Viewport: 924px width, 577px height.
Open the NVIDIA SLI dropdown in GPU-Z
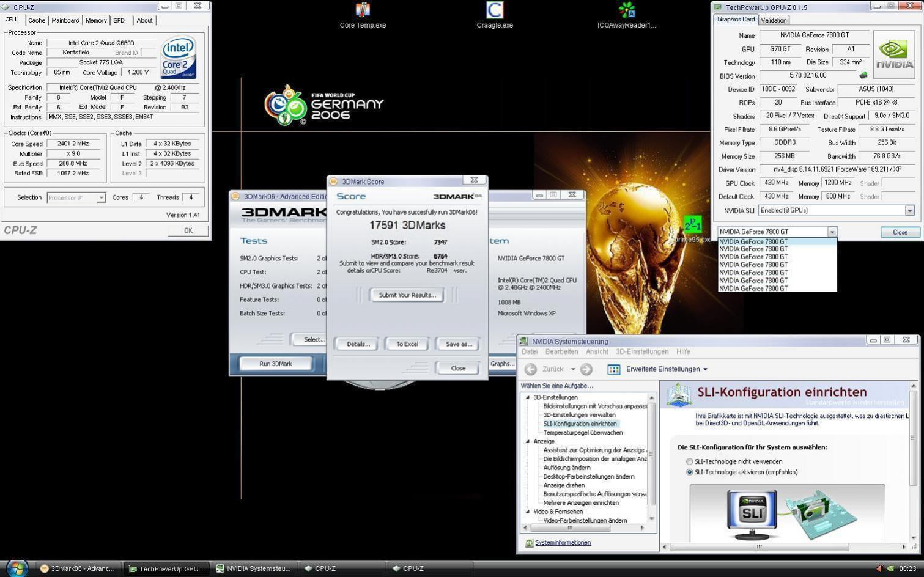click(909, 211)
